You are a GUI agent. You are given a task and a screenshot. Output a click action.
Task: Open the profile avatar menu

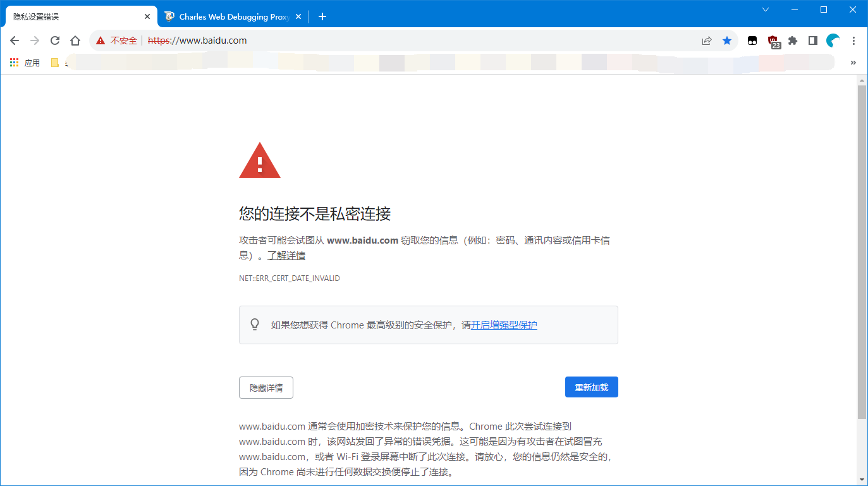tap(833, 40)
